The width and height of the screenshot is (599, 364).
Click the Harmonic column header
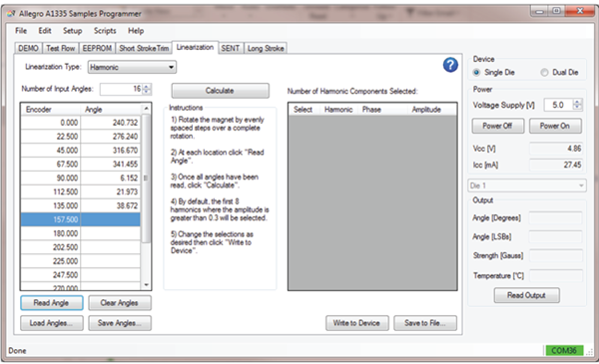click(x=338, y=110)
